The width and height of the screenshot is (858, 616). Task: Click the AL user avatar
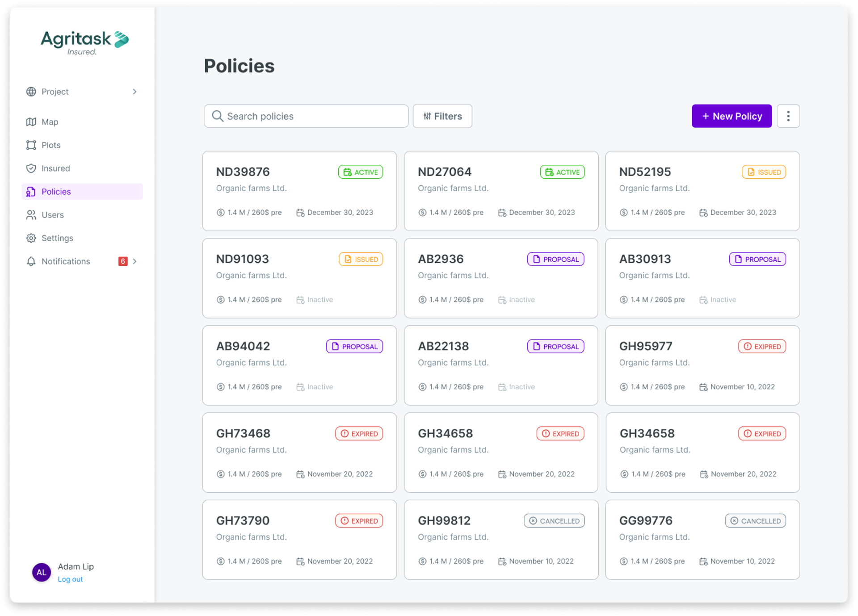[42, 572]
